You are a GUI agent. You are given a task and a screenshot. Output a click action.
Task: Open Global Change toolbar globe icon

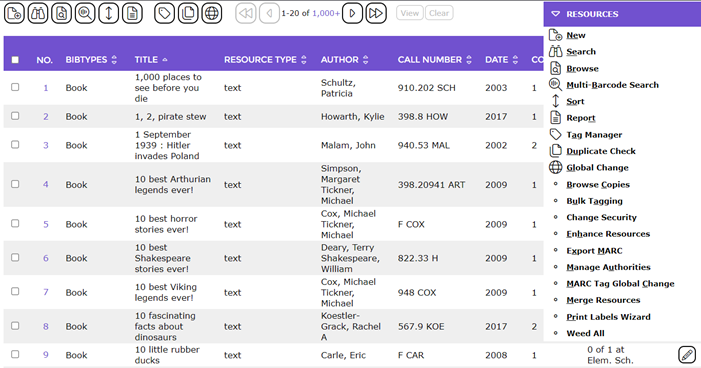click(212, 13)
